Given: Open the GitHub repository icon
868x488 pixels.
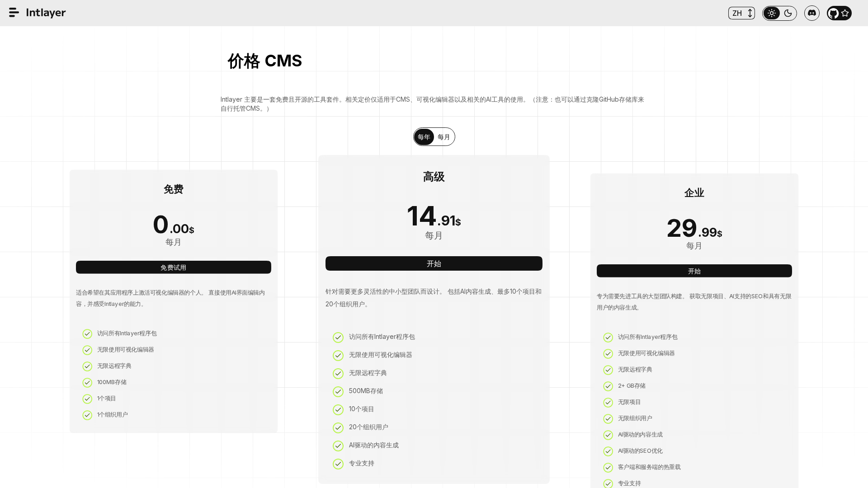Looking at the screenshot, I should [x=834, y=13].
